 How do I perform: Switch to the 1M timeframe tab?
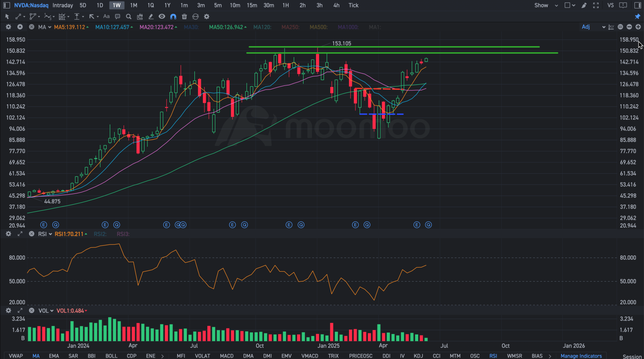point(134,5)
